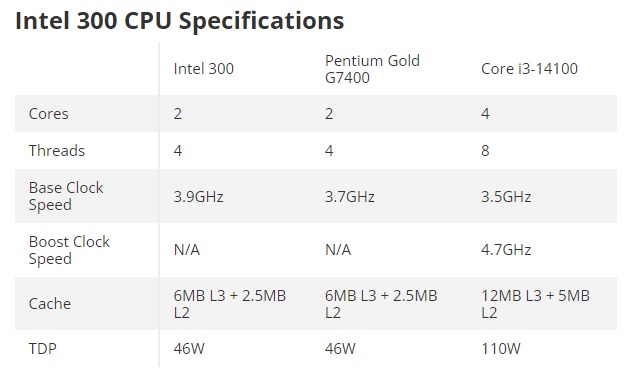
Task: Click the Core i3-14100 threads value 8
Action: (x=485, y=151)
